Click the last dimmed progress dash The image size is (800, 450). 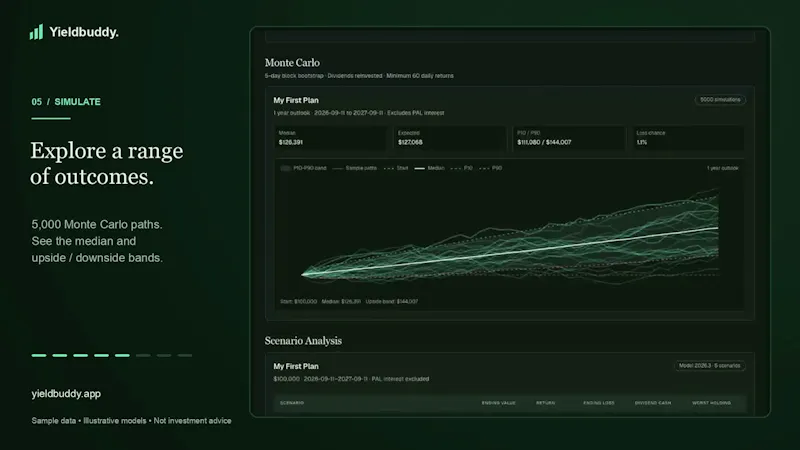click(x=185, y=355)
